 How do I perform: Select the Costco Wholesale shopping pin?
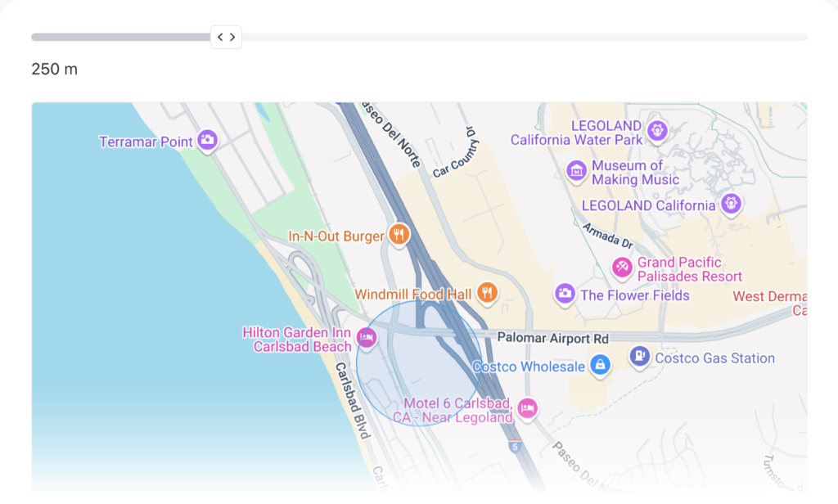(x=601, y=366)
